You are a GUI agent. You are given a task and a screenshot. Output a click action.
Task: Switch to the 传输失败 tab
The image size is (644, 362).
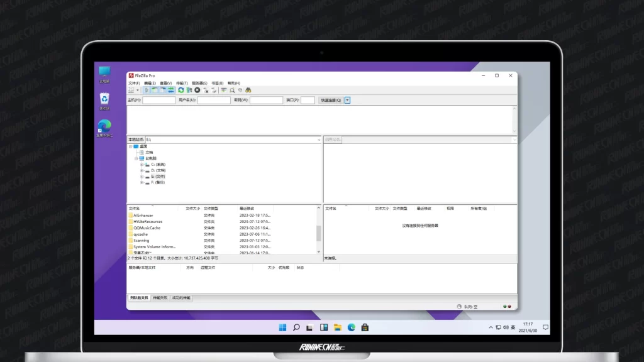click(160, 298)
